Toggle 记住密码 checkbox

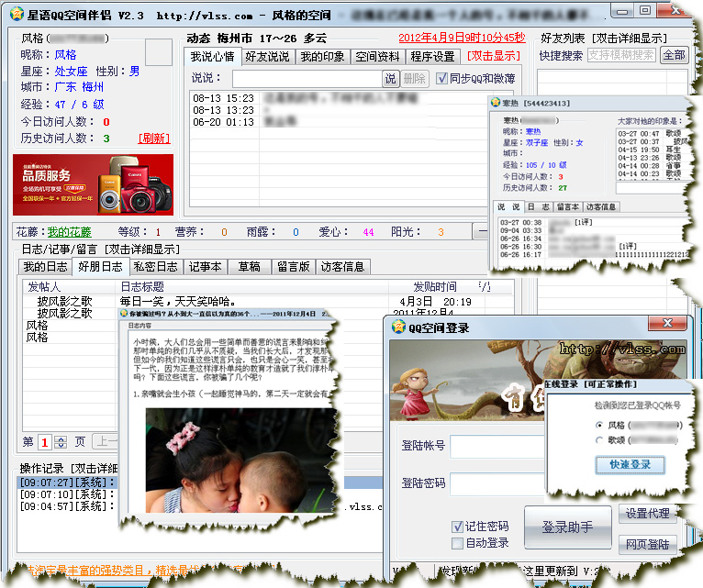point(457,527)
